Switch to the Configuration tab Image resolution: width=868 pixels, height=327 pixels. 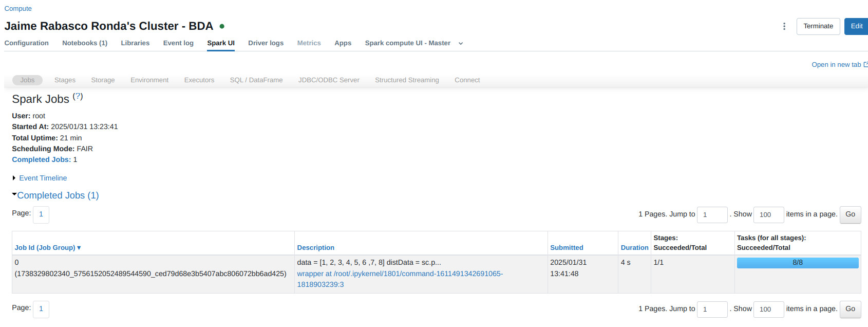coord(27,43)
